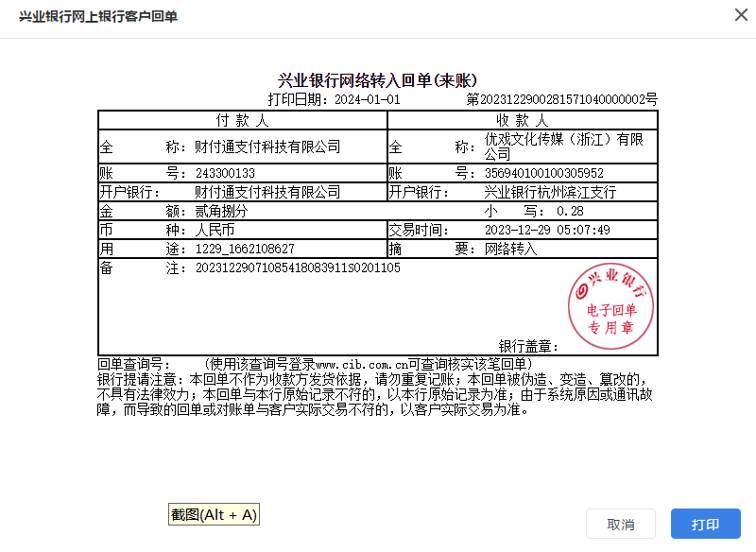This screenshot has width=756, height=552.
Task: Click the 取消 cancel button
Action: (x=621, y=524)
